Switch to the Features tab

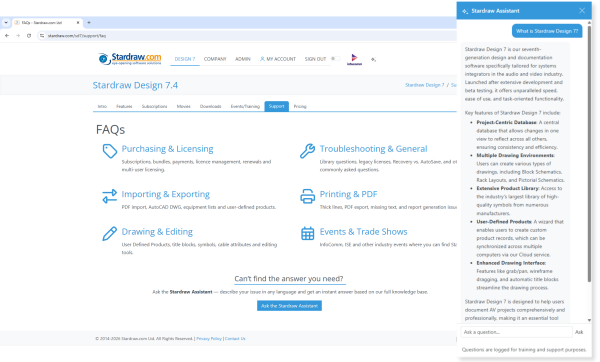[124, 106]
